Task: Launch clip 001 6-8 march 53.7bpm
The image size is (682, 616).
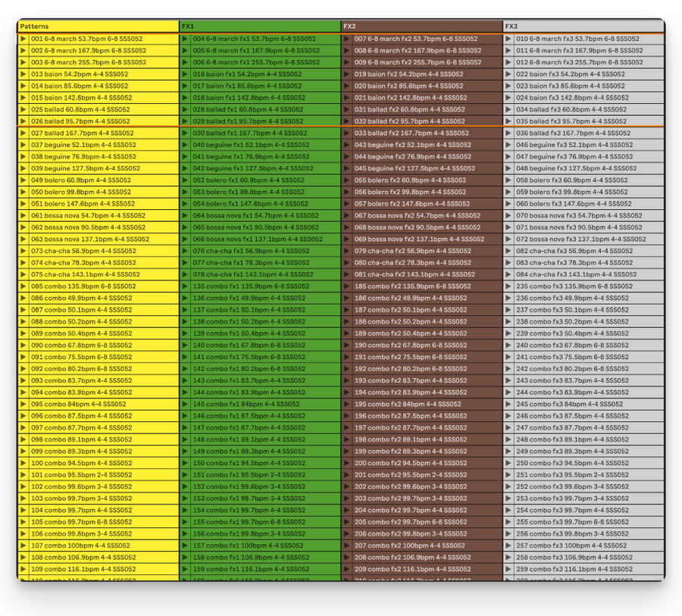Action: point(23,39)
